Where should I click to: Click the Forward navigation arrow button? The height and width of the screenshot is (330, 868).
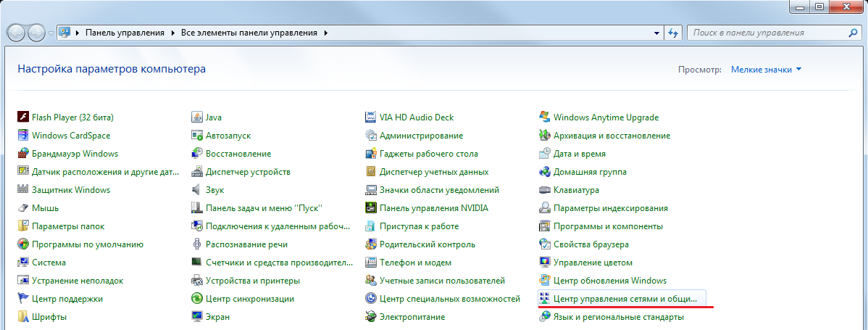tap(36, 33)
